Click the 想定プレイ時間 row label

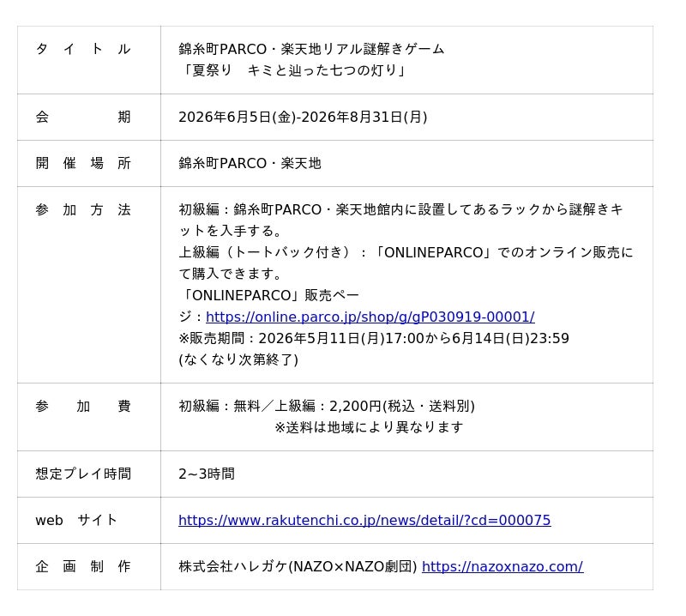[83, 474]
